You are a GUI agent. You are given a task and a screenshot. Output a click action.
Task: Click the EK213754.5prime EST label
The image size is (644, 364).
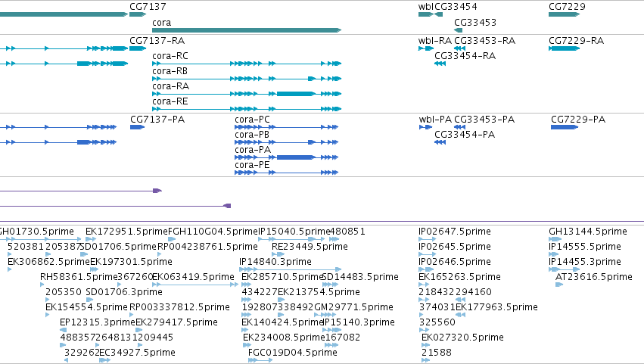(x=319, y=293)
